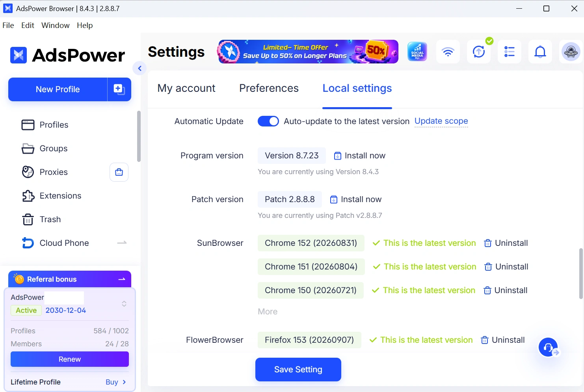The height and width of the screenshot is (392, 584).
Task: Open the File menu
Action: click(x=8, y=25)
